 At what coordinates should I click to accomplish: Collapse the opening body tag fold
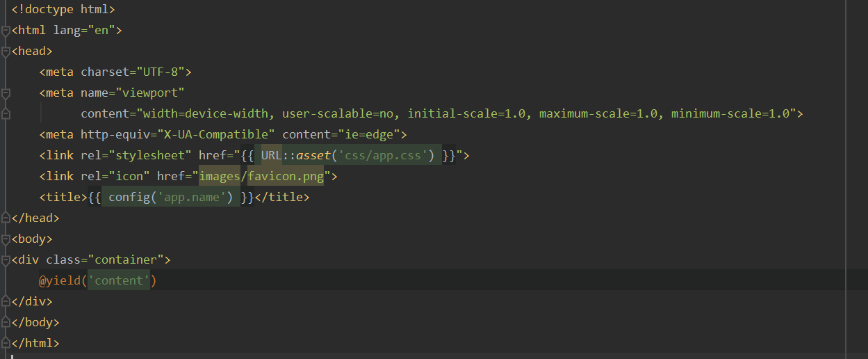coord(6,239)
